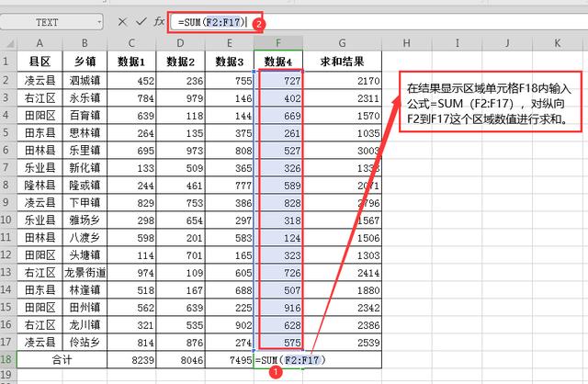
Task: Click the 伶站乡 cell
Action: [x=85, y=342]
